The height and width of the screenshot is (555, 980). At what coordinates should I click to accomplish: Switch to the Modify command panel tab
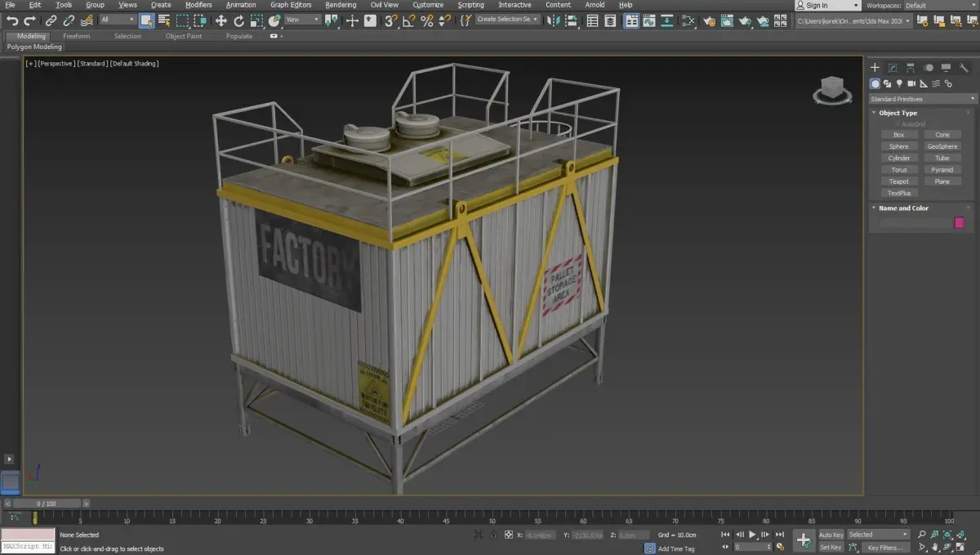[893, 68]
